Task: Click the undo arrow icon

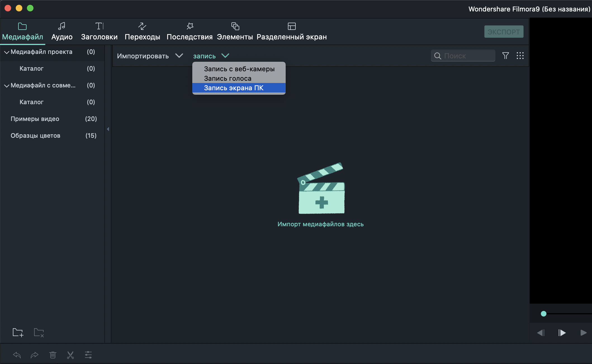Action: click(17, 355)
